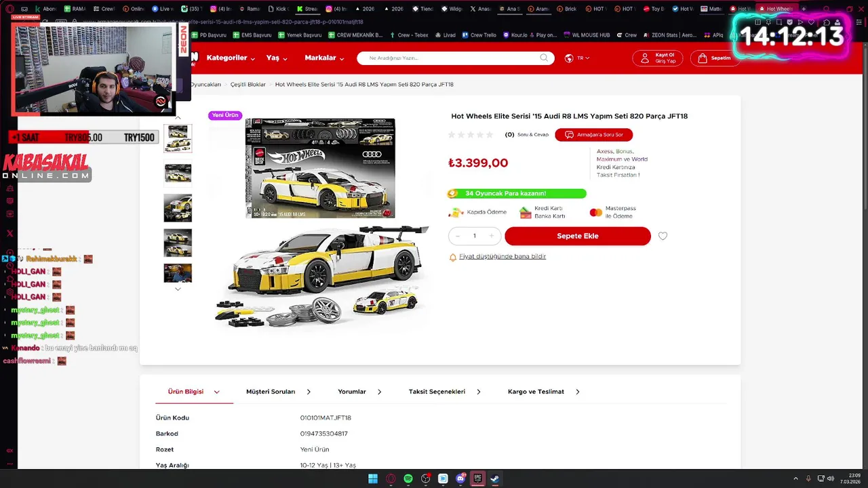Expand the chevron beside Yorumlar

click(379, 392)
